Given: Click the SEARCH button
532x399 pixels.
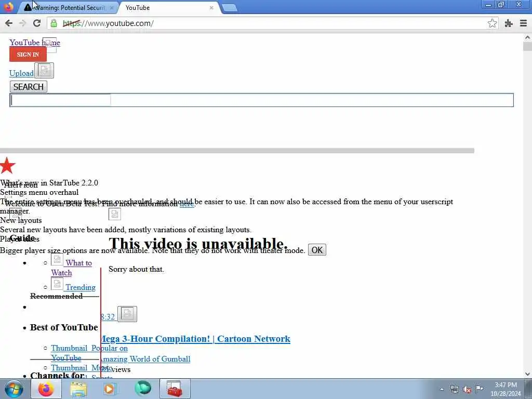Looking at the screenshot, I should coord(29,87).
